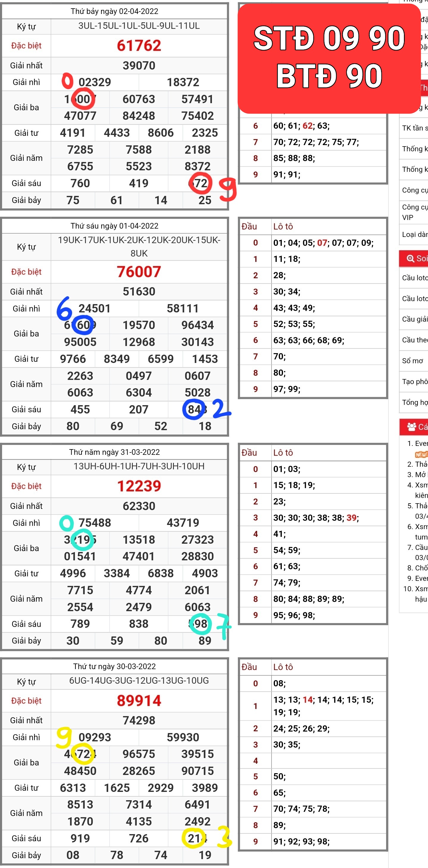Click the 'Thứ tư ngày 30-03-2022' table heading

point(115,666)
